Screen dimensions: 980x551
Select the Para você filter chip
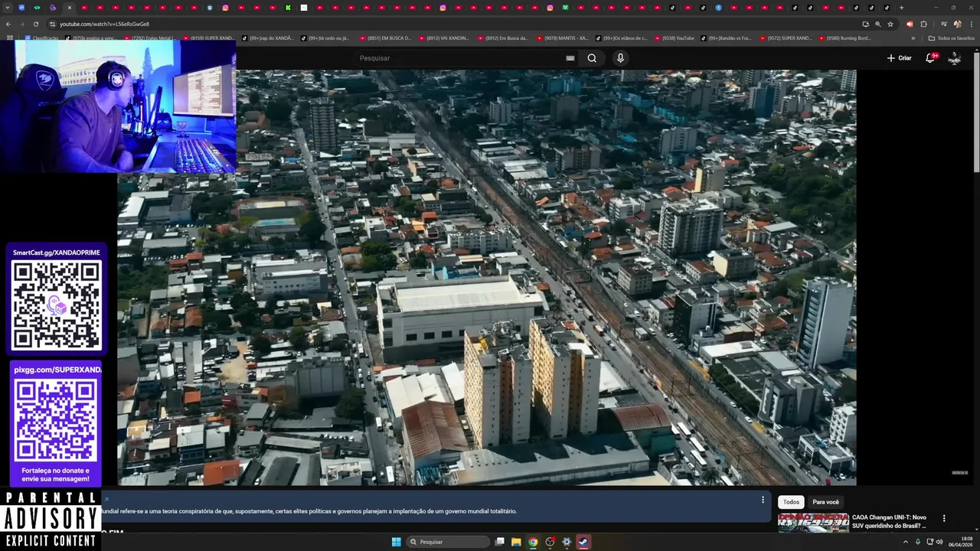pyautogui.click(x=825, y=502)
